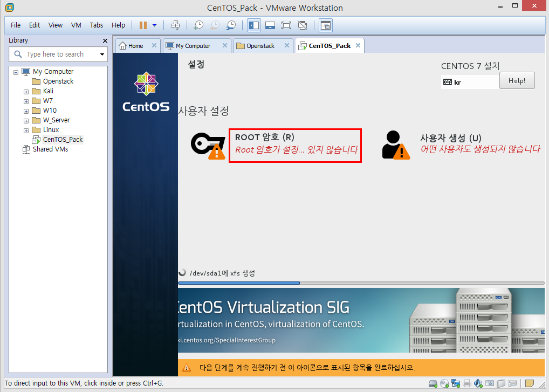
Task: Open the user creation setting
Action: [x=480, y=143]
